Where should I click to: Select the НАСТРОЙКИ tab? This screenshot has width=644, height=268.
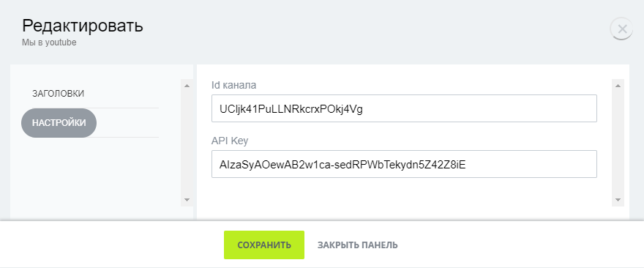pyautogui.click(x=59, y=123)
